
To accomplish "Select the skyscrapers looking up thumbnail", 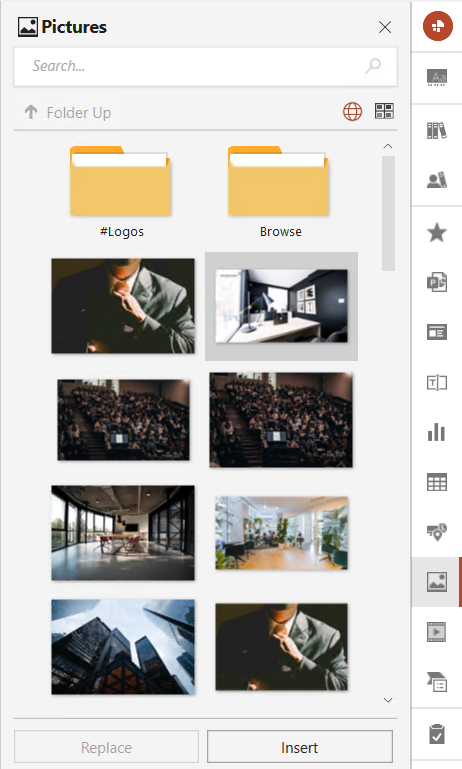I will (x=123, y=647).
